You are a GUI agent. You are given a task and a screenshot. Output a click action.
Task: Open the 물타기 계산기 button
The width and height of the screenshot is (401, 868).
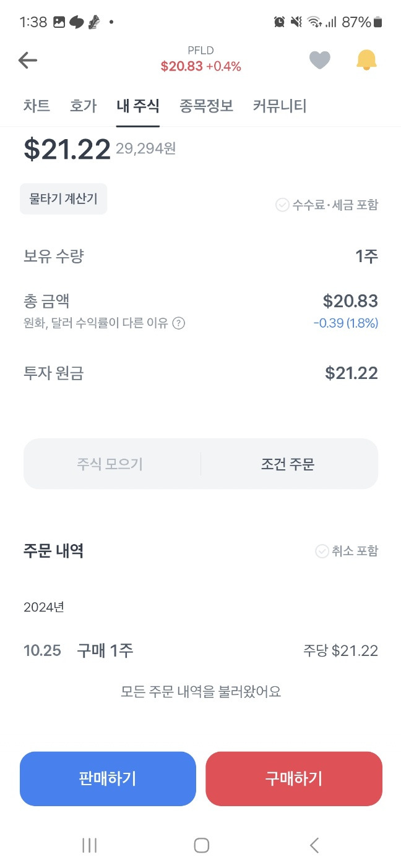click(63, 199)
